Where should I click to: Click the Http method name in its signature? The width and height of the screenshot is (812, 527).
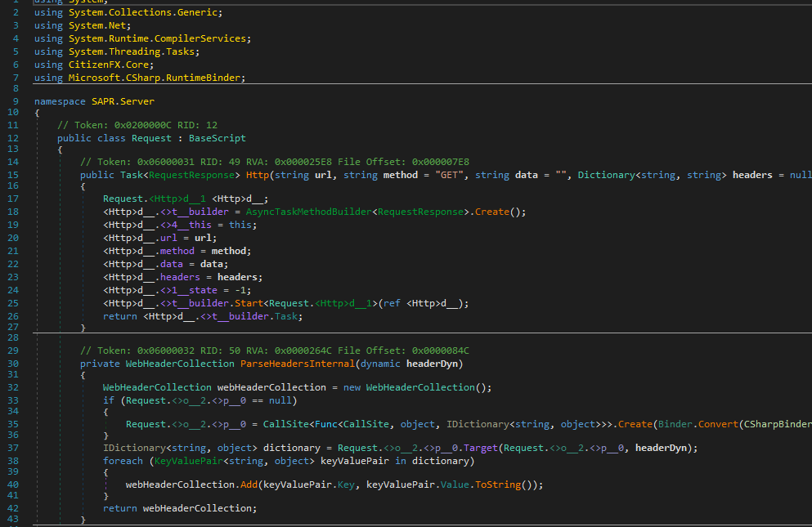click(258, 176)
